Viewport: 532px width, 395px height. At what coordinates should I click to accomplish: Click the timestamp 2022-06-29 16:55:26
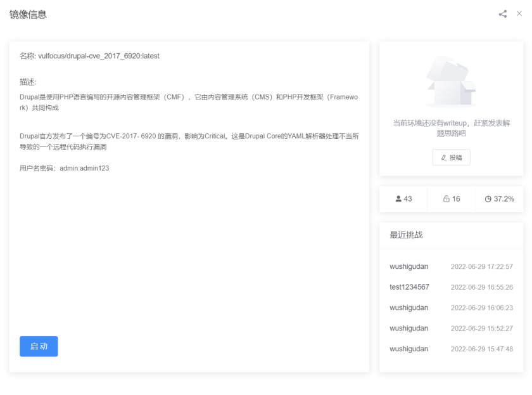pos(482,287)
